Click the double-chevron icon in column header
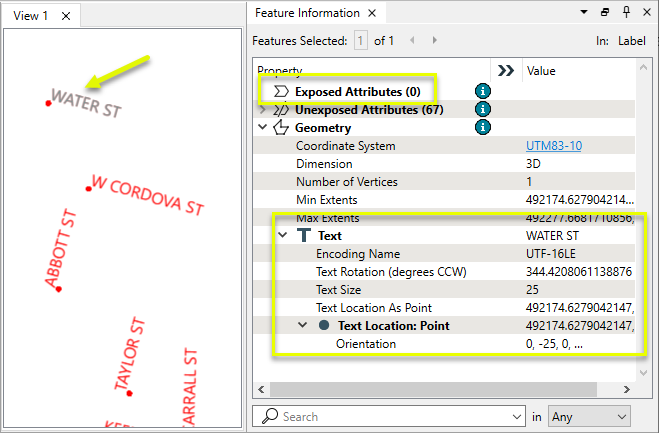Viewport: 659px width, 433px height. [x=506, y=71]
